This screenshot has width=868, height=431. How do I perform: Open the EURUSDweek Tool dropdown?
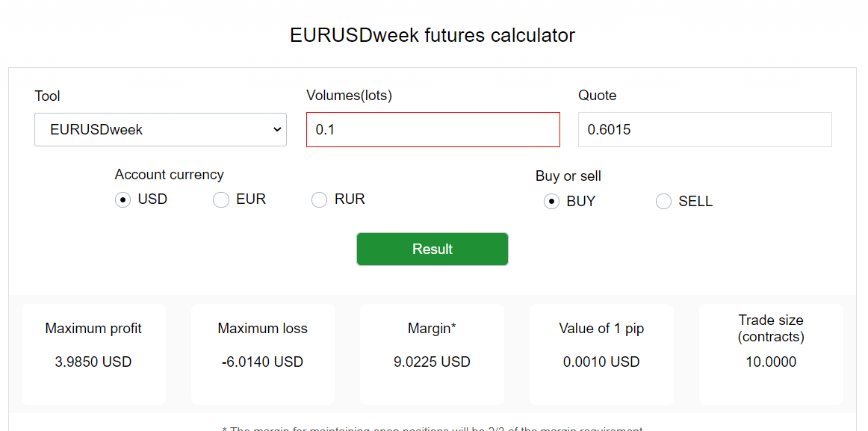pyautogui.click(x=161, y=129)
